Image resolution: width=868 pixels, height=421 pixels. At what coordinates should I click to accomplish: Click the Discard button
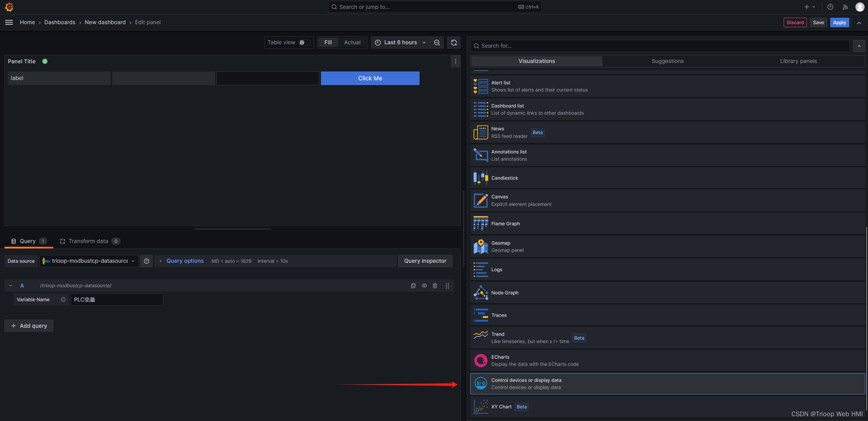[795, 23]
